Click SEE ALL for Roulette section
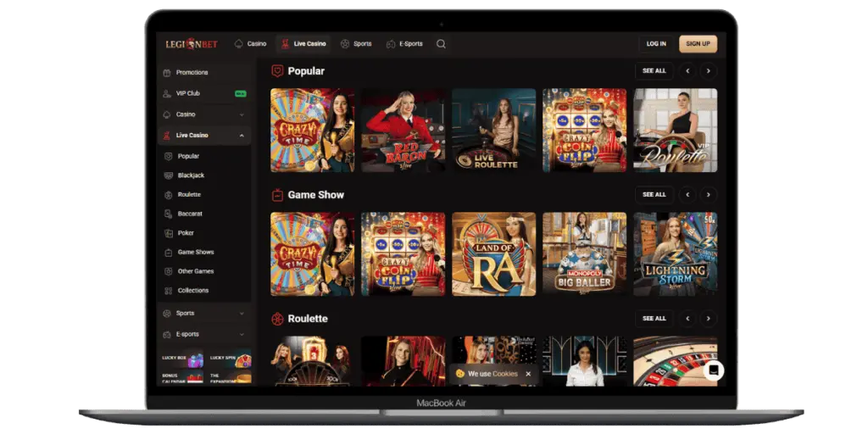The width and height of the screenshot is (868, 434). click(654, 319)
